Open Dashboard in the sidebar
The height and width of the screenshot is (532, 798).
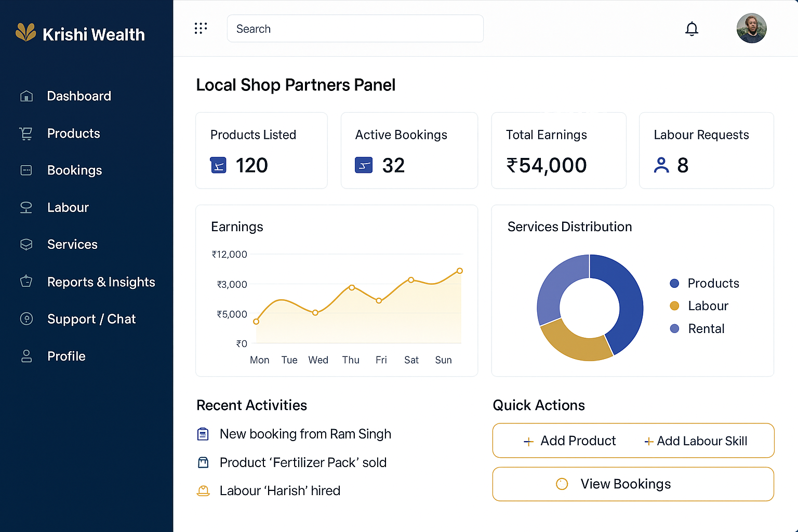[x=79, y=96]
